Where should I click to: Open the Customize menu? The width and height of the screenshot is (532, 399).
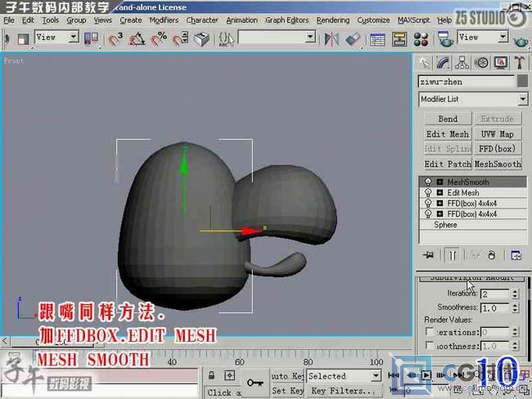373,20
